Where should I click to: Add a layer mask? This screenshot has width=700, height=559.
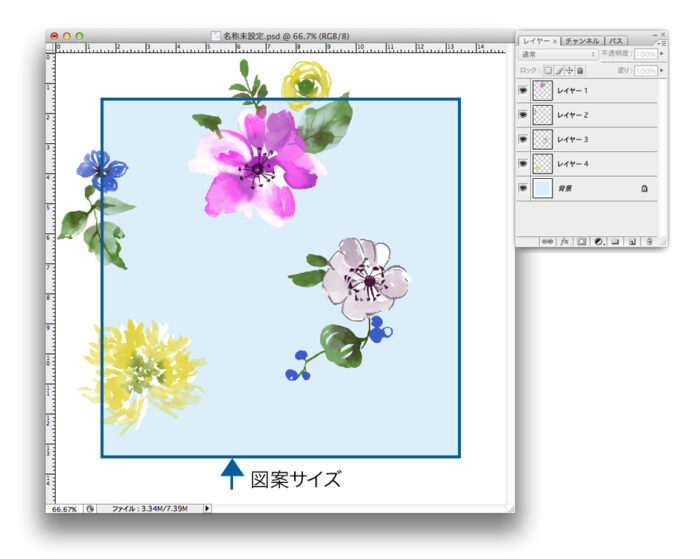(x=581, y=241)
